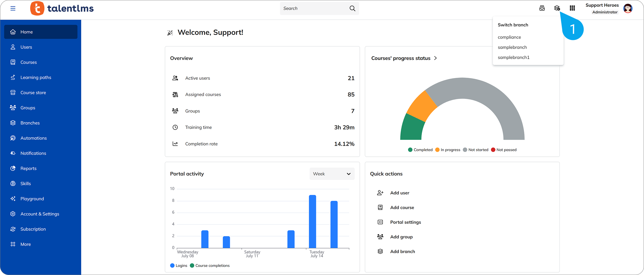Viewport: 644px width, 275px height.
Task: Open the Week period dropdown
Action: pyautogui.click(x=332, y=174)
